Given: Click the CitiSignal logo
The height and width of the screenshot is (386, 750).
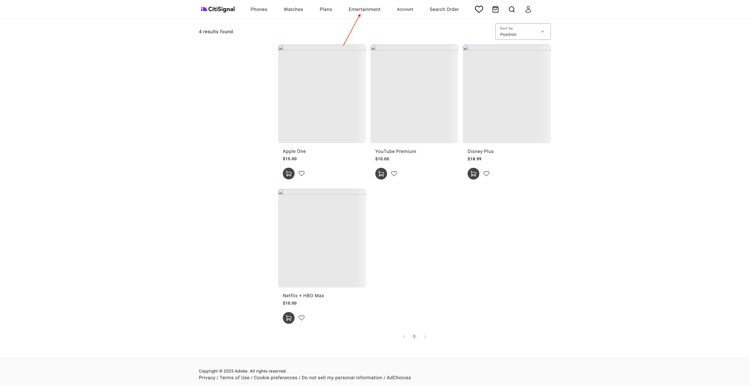Looking at the screenshot, I should 218,9.
